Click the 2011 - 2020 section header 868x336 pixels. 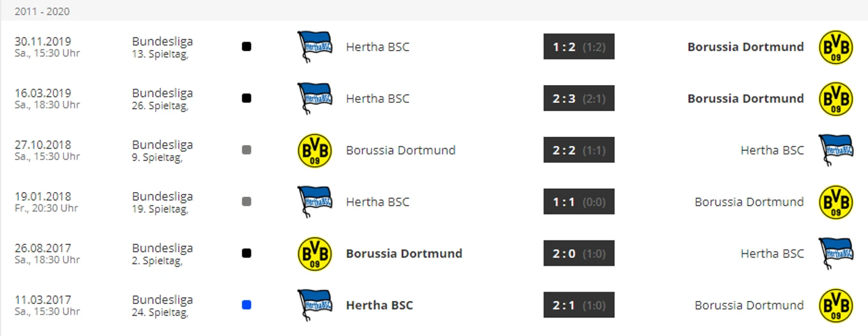click(x=42, y=11)
